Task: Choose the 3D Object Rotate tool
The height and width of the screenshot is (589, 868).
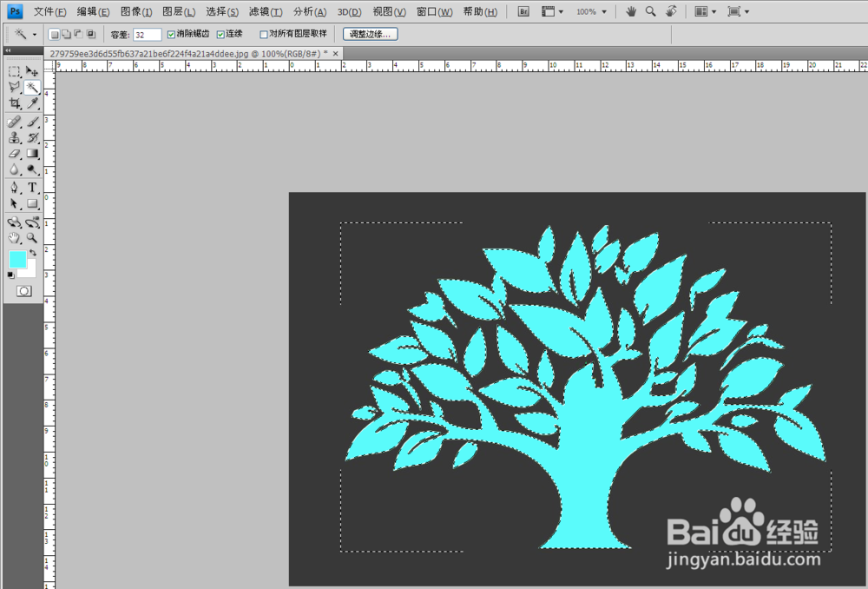Action: [x=15, y=222]
